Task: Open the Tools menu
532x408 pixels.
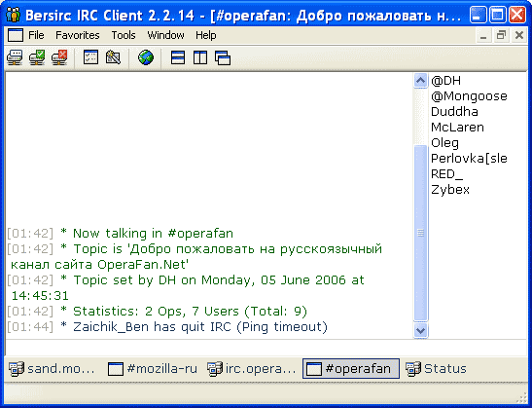Action: [124, 35]
